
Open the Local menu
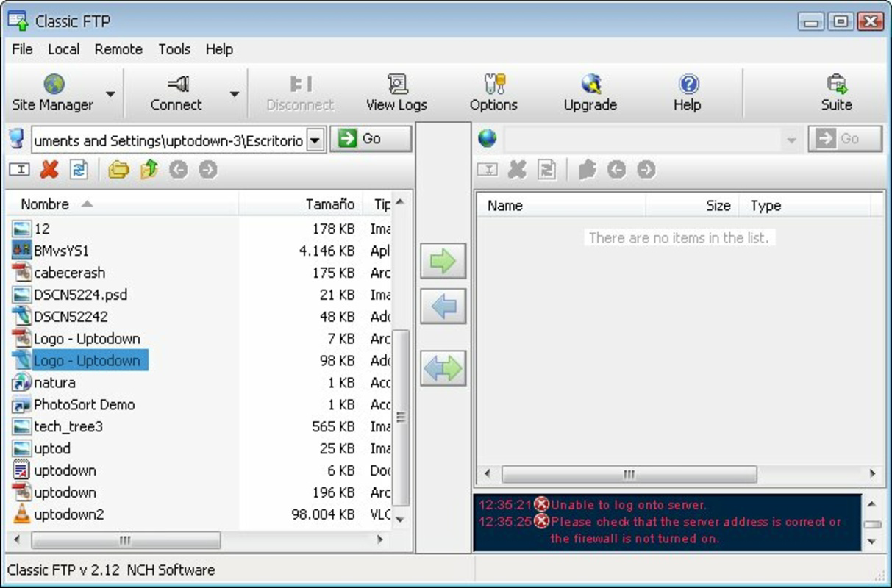point(64,49)
